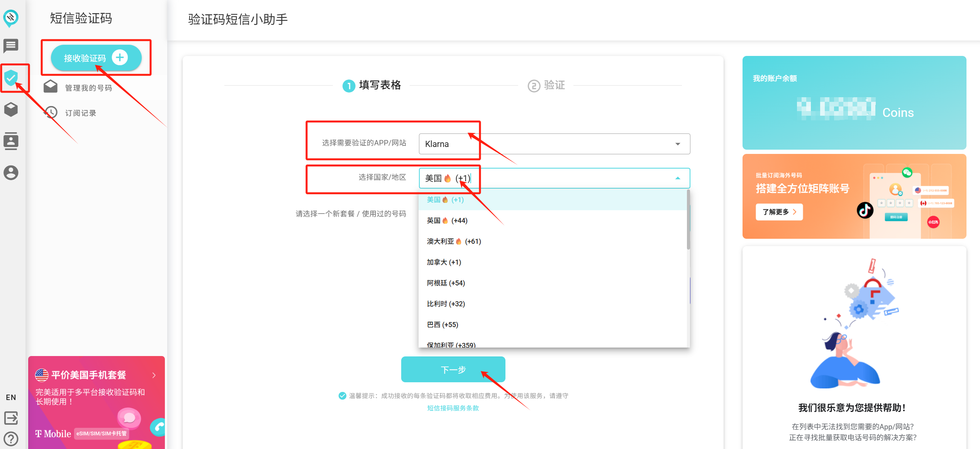Click the app logo icon in the sidebar
The width and height of the screenshot is (980, 449).
coord(11,18)
